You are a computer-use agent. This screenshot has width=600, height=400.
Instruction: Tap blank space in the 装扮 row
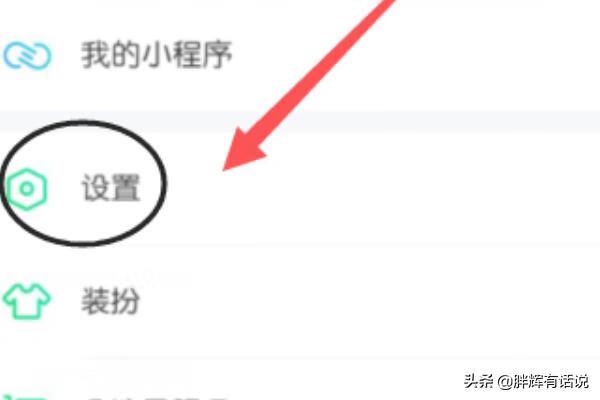pyautogui.click(x=367, y=301)
